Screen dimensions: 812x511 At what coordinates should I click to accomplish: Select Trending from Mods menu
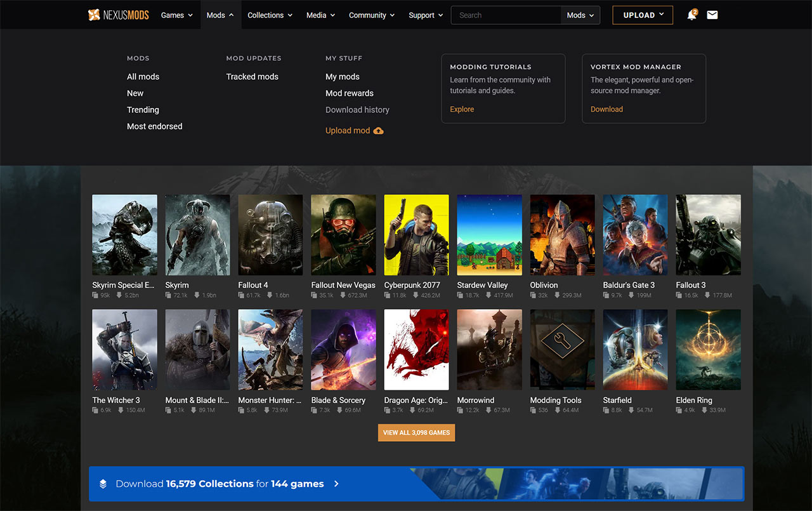[x=143, y=110]
